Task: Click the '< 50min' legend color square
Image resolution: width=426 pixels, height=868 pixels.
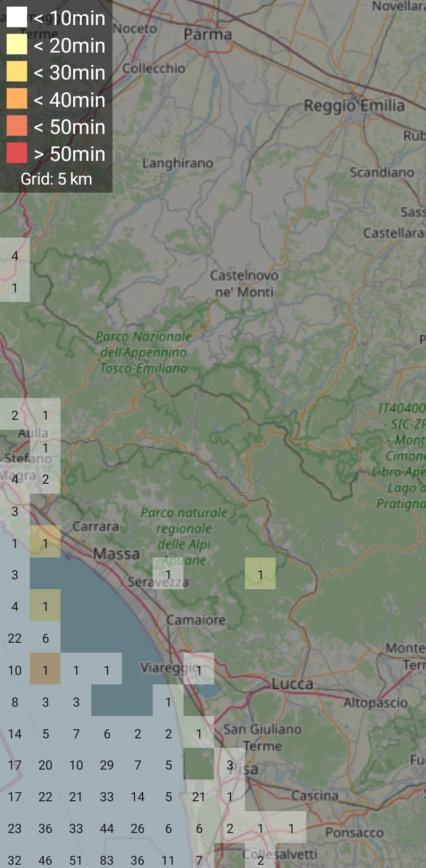Action: [x=17, y=126]
